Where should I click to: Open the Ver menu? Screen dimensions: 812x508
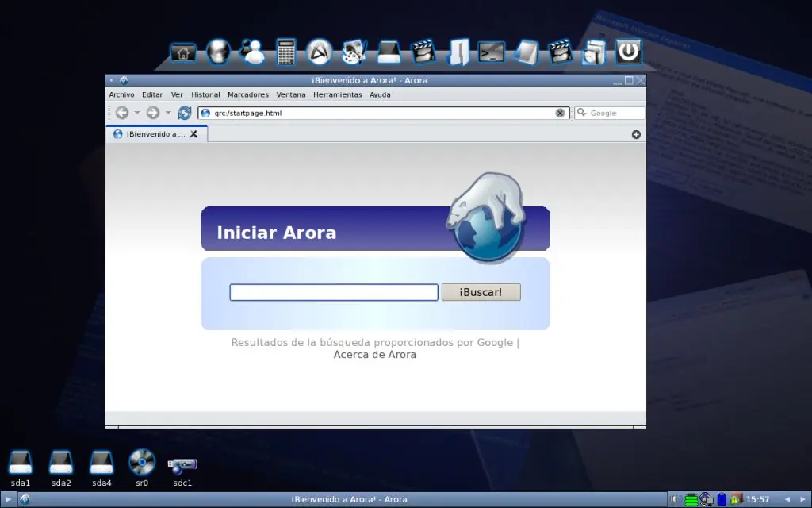[177, 95]
